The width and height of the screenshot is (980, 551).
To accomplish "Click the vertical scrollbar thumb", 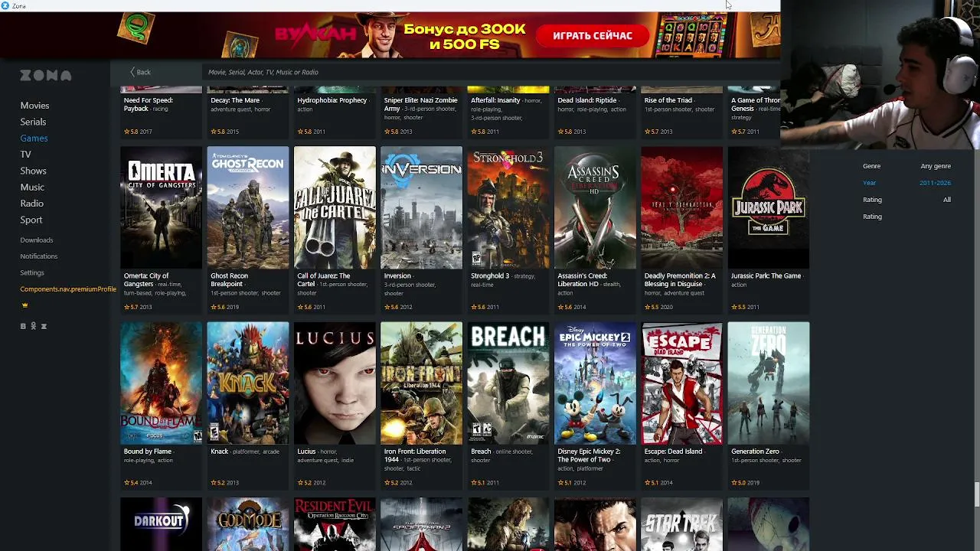I will 976,494.
